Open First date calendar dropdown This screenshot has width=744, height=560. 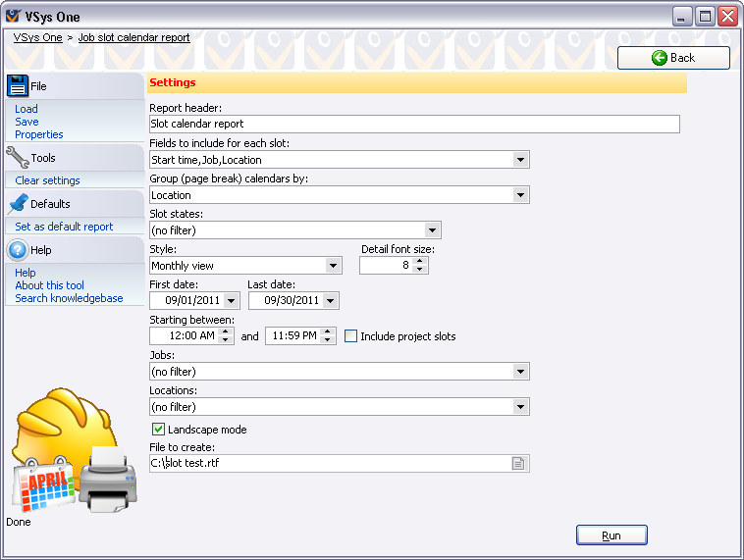pyautogui.click(x=231, y=301)
